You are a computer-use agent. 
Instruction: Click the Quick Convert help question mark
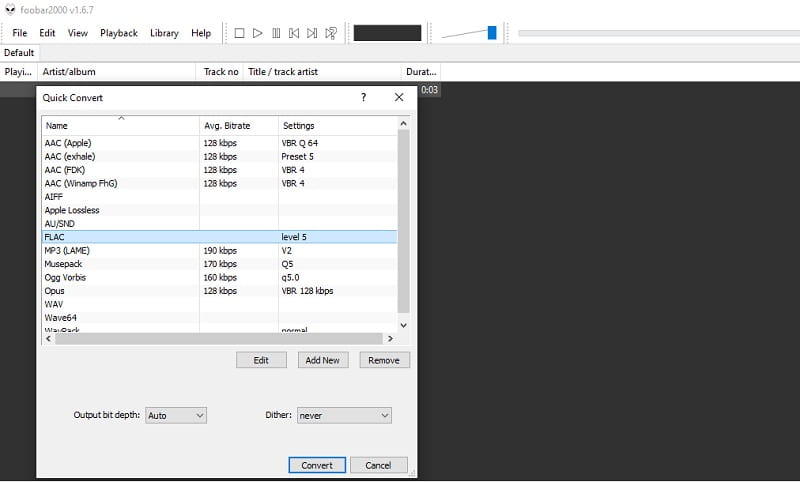(x=363, y=97)
